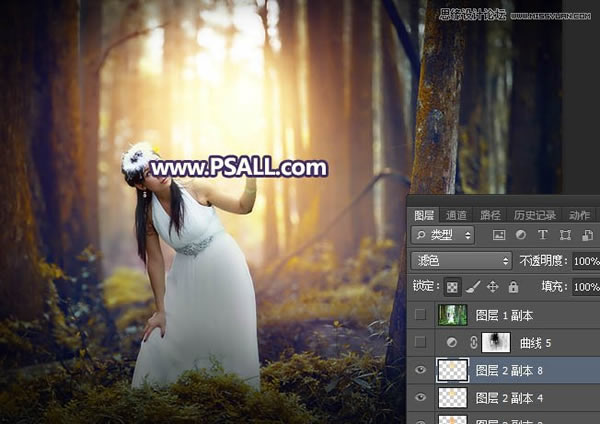The height and width of the screenshot is (424, 600).
Task: Open the 通道 tab
Action: coord(456,215)
